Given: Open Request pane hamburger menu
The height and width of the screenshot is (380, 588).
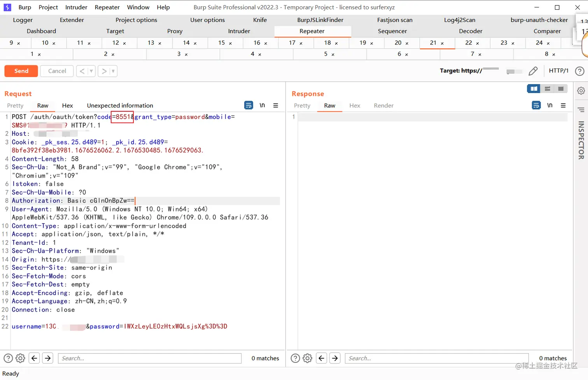Looking at the screenshot, I should tap(276, 105).
